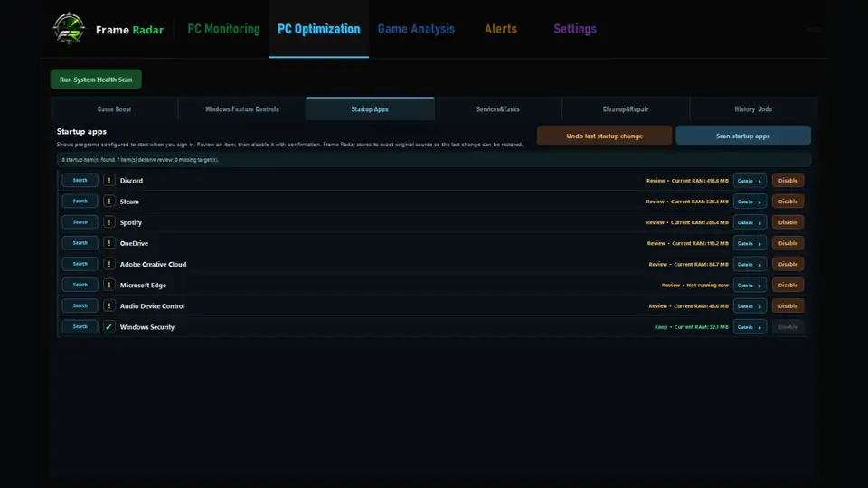Click the greyed Disable button for Windows Security
The width and height of the screenshot is (868, 488).
pyautogui.click(x=788, y=327)
